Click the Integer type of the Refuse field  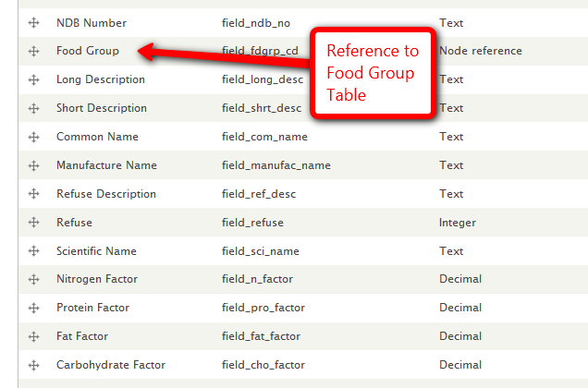[458, 223]
